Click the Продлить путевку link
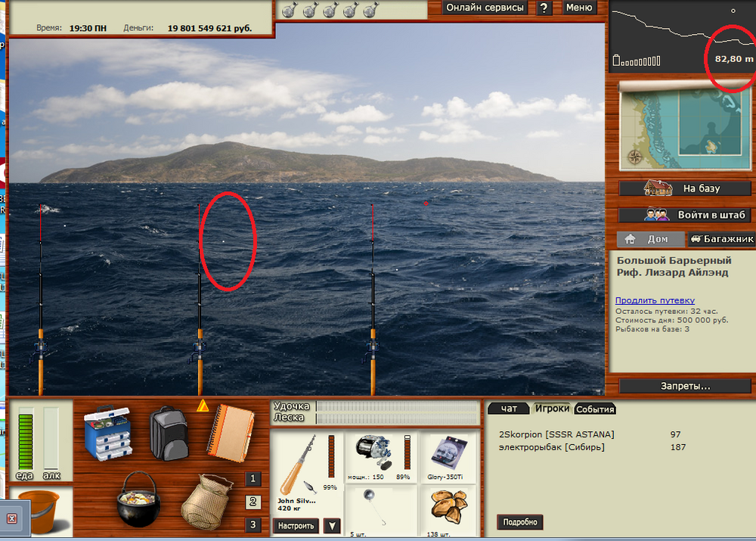756x541 pixels. [655, 300]
